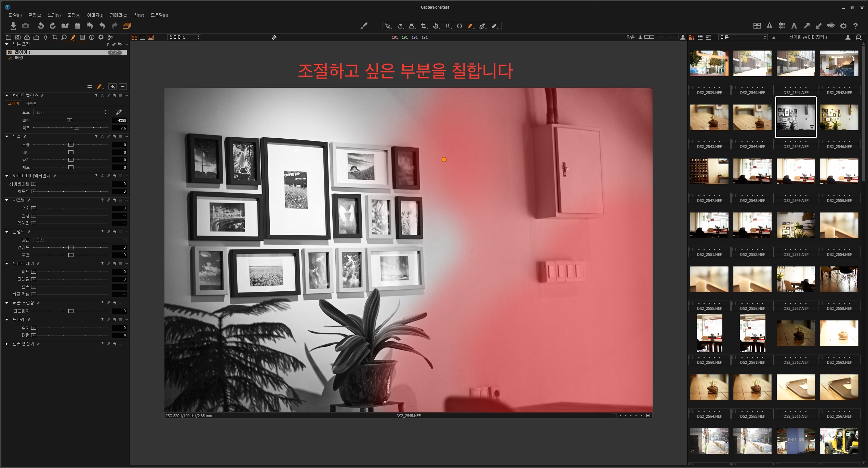The height and width of the screenshot is (468, 868).
Task: Open the 레이어 1 layer selector dropdown
Action: pos(184,37)
